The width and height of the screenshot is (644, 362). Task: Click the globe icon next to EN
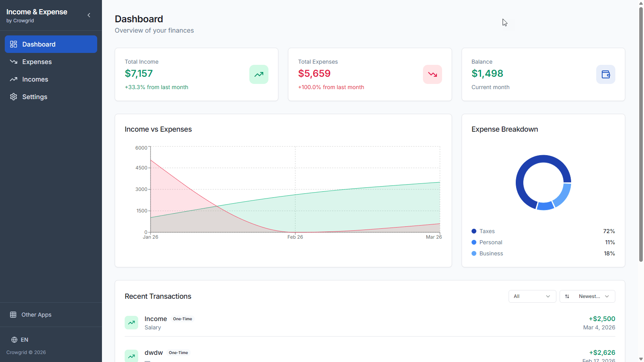tap(14, 340)
